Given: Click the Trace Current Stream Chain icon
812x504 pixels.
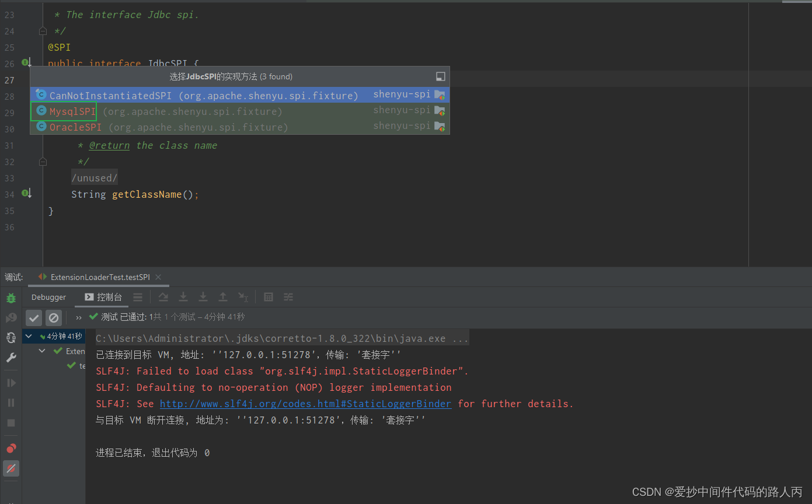Looking at the screenshot, I should point(288,297).
